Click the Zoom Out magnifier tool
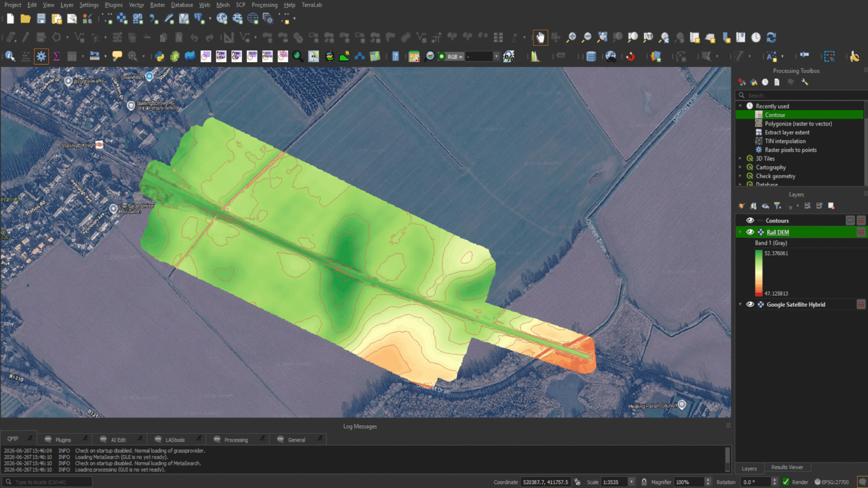The image size is (868, 488). [x=587, y=37]
